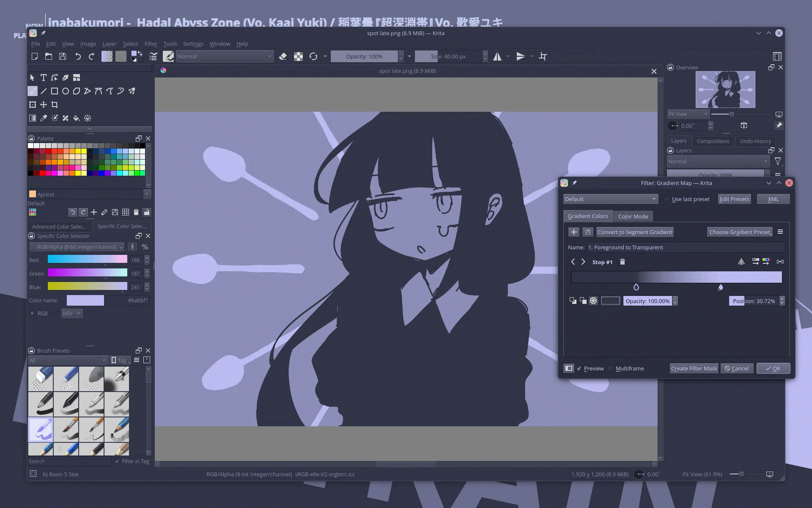The width and height of the screenshot is (812, 508).
Task: Open the HSV color model dropdown
Action: [72, 313]
